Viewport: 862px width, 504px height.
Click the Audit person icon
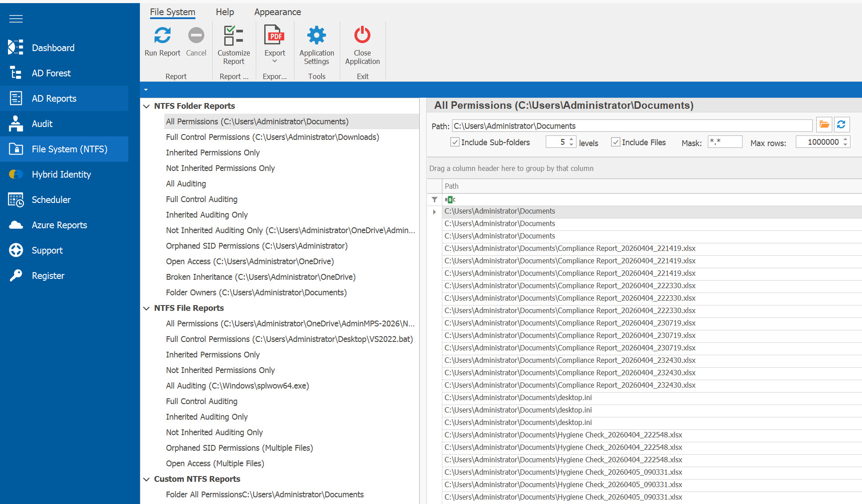(16, 123)
